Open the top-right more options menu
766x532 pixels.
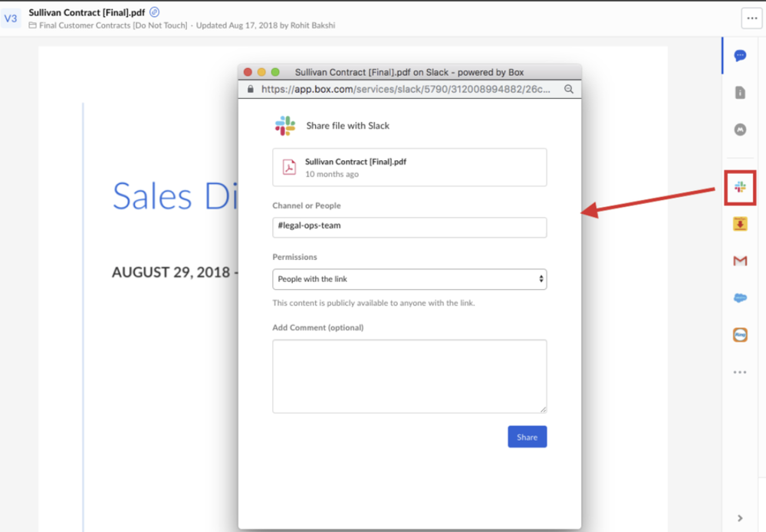[751, 18]
